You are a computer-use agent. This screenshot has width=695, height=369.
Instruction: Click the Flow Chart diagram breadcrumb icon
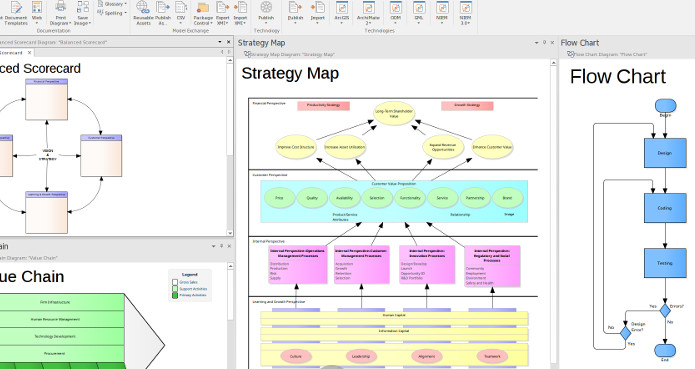tap(570, 54)
